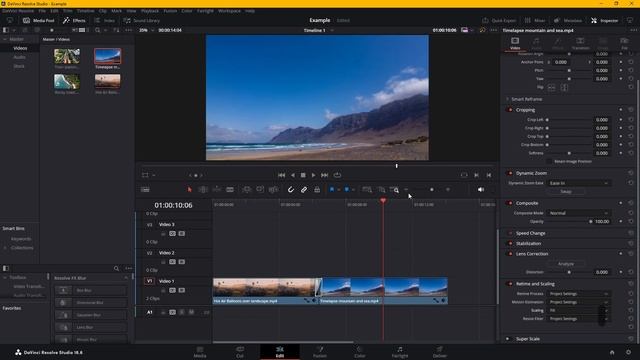Screen dimensions: 640x360
Task: Open the Playback menu
Action: click(x=150, y=11)
